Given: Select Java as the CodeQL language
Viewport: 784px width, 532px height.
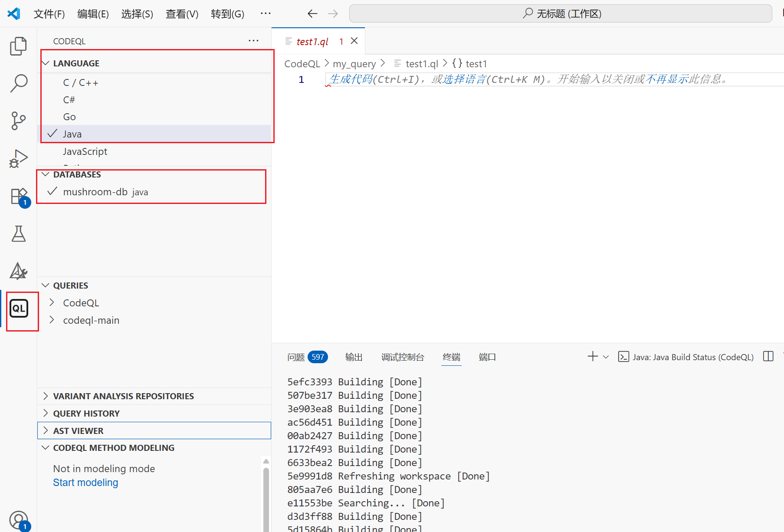Looking at the screenshot, I should pos(72,134).
